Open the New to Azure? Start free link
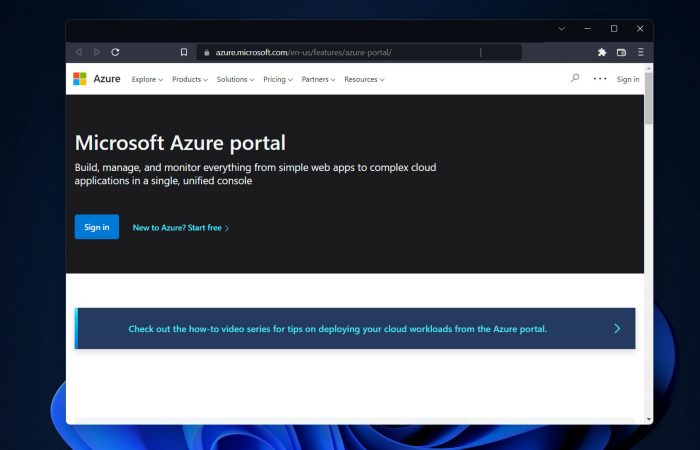 click(180, 228)
